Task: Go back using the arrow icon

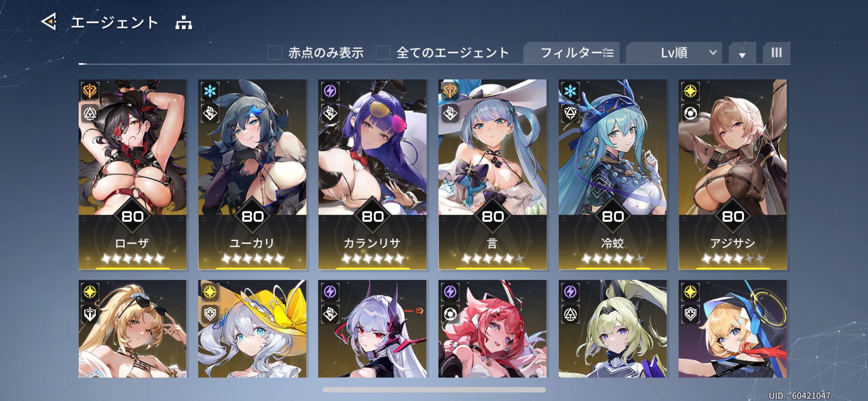Action: tap(49, 22)
